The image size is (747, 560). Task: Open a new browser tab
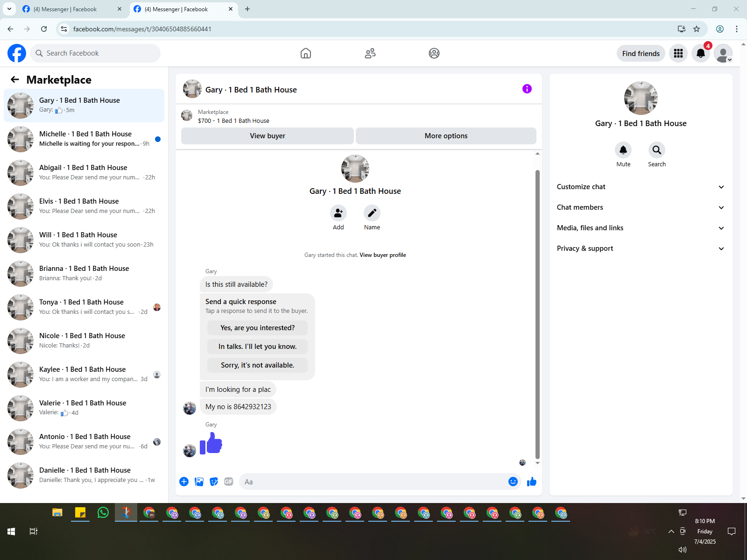click(247, 9)
